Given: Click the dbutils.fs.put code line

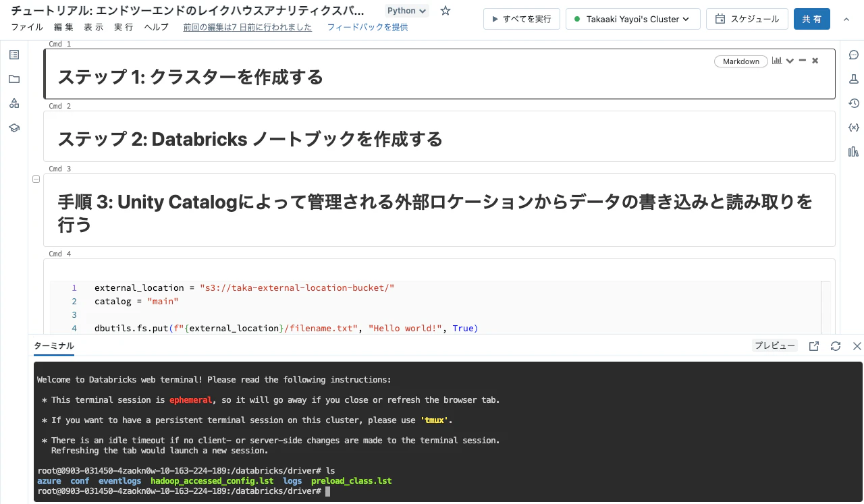Looking at the screenshot, I should 286,328.
